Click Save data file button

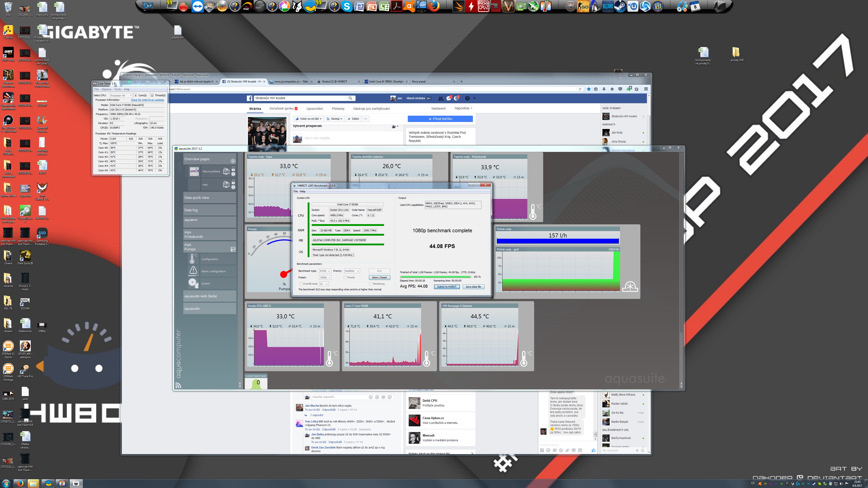point(473,287)
